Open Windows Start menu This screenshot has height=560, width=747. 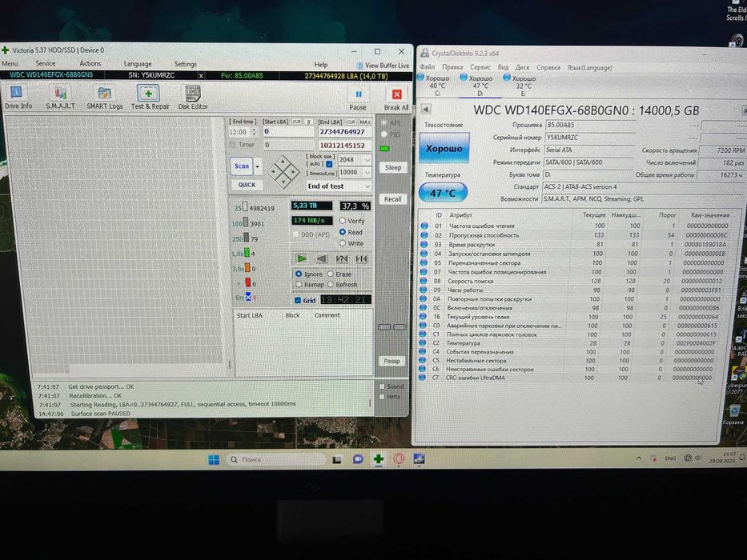(x=214, y=459)
